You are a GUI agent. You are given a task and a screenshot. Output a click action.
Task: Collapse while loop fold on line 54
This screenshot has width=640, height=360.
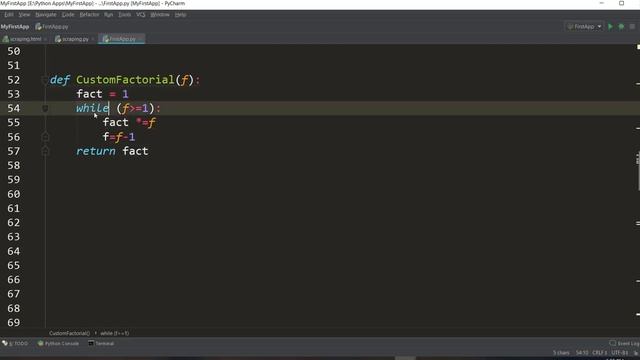[x=45, y=109]
